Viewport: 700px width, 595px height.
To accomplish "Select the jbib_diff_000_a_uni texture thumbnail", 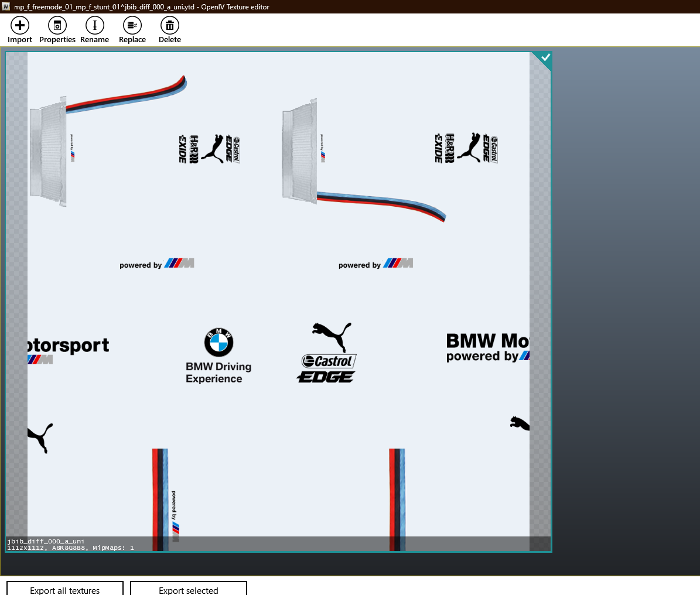I will coord(279,302).
